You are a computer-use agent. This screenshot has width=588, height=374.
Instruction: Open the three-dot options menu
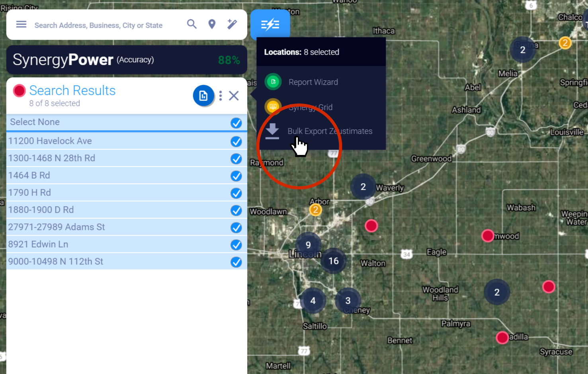pos(220,96)
